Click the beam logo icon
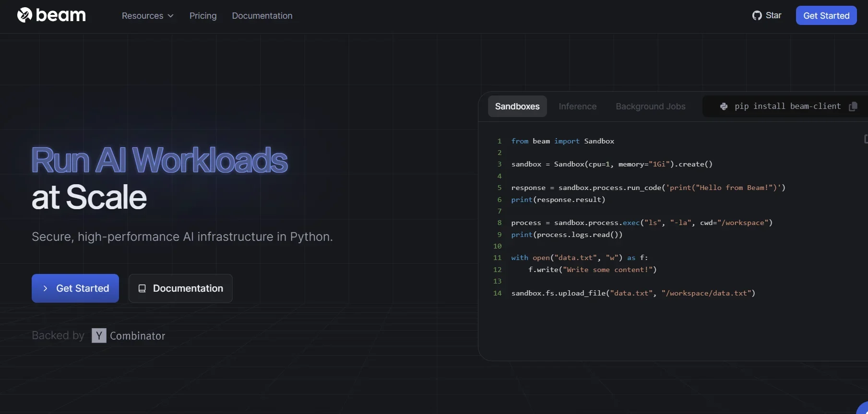The height and width of the screenshot is (414, 868). tap(24, 15)
